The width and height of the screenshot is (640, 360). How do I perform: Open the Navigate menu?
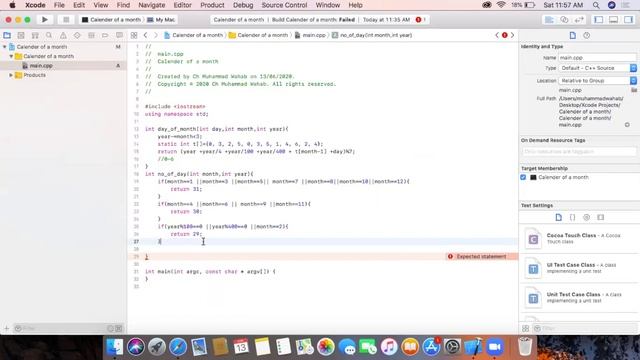pyautogui.click(x=151, y=5)
